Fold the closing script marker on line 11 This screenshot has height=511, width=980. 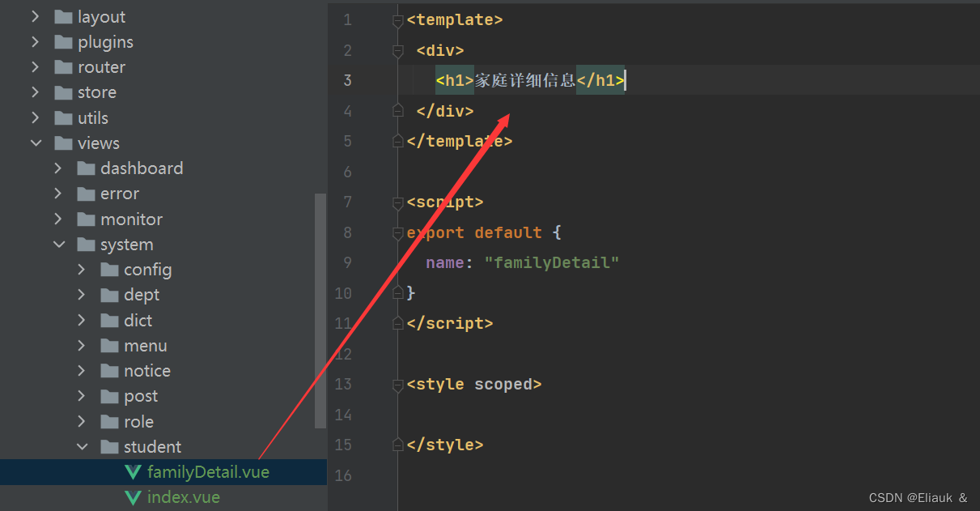click(397, 323)
